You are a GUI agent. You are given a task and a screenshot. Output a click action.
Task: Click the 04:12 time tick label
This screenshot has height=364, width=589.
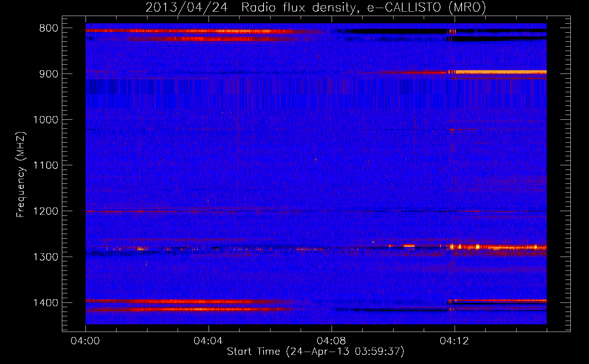[454, 341]
